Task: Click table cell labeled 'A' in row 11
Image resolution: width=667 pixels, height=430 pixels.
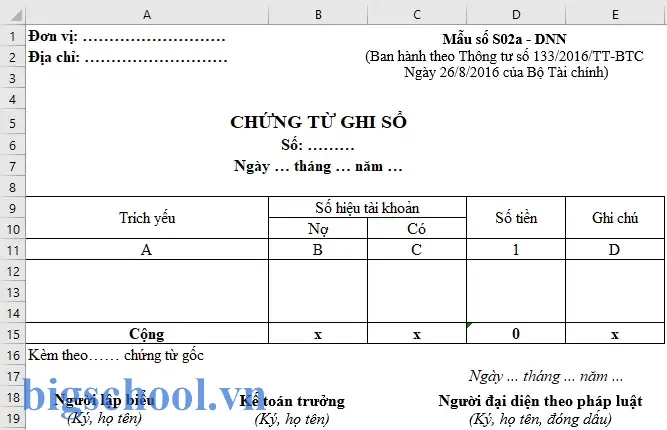Action: pos(147,250)
